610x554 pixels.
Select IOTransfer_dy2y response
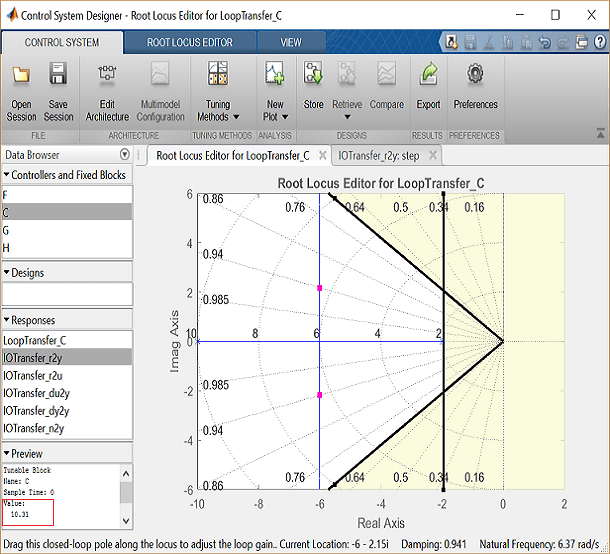(x=67, y=410)
